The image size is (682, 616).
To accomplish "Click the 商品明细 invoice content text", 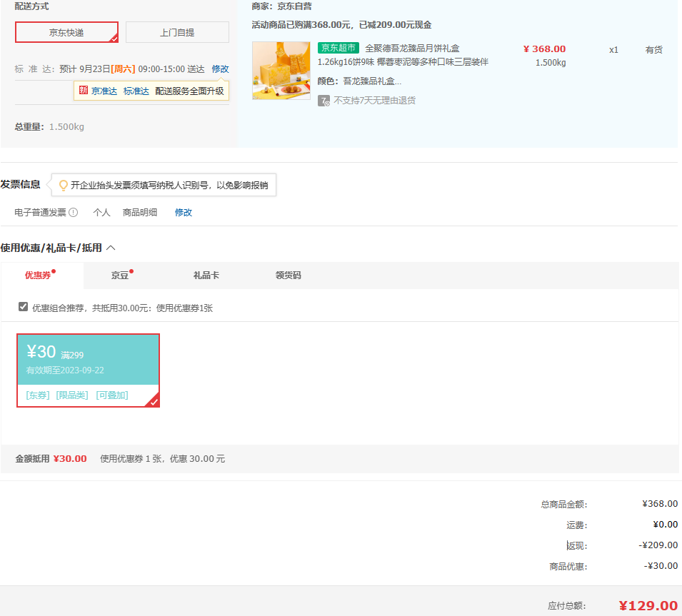I will click(x=140, y=212).
